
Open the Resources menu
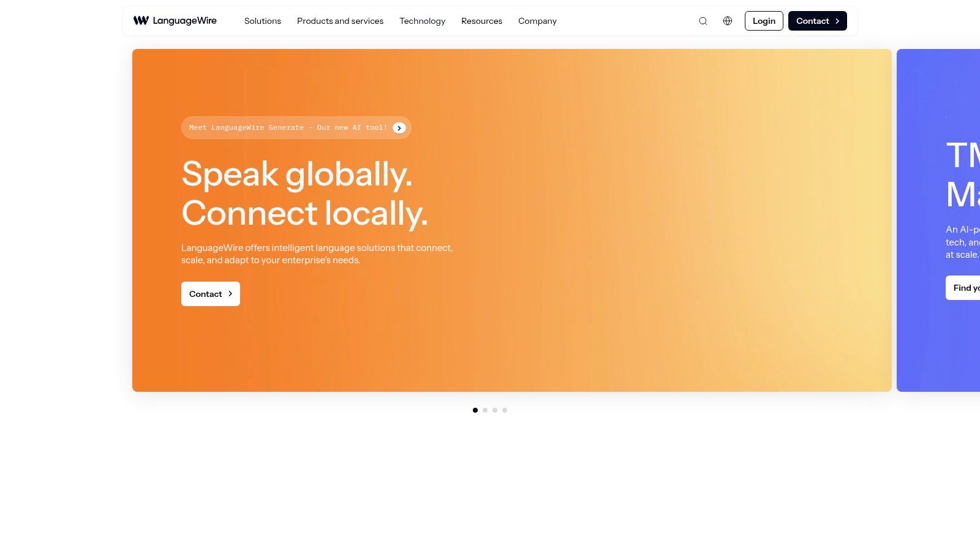pyautogui.click(x=481, y=21)
